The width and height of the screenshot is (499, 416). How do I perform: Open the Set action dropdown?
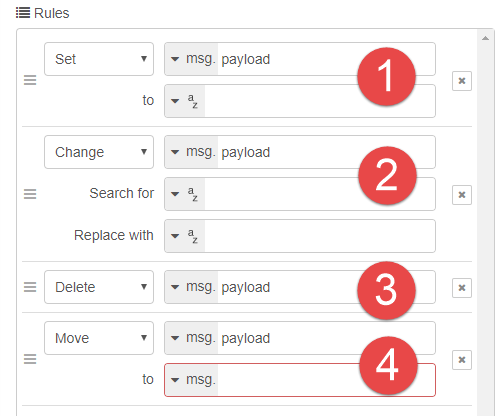[99, 59]
